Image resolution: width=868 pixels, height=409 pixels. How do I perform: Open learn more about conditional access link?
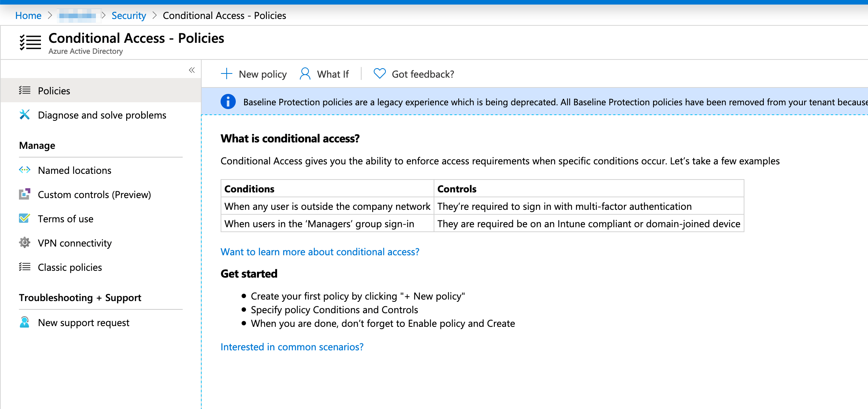(x=320, y=252)
